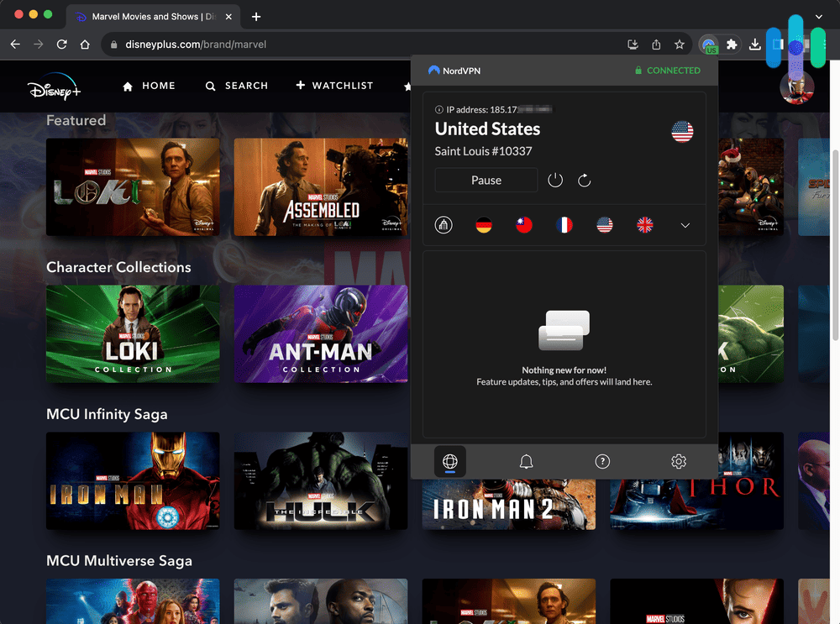Pause the NordVPN connection
The width and height of the screenshot is (840, 624).
pos(486,180)
